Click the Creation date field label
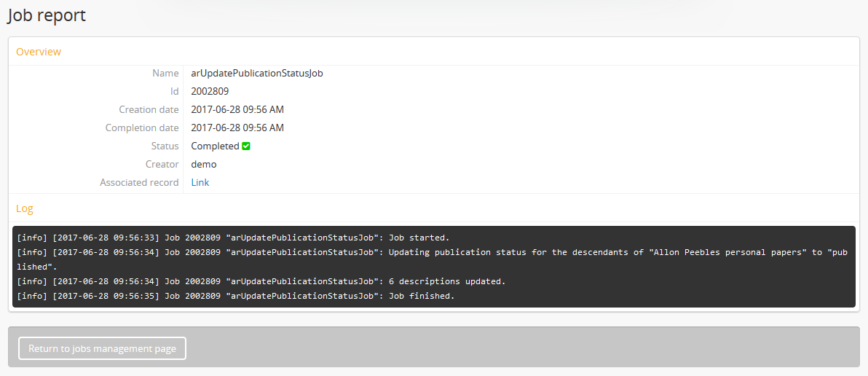Screen dimensions: 868x376 coord(149,110)
